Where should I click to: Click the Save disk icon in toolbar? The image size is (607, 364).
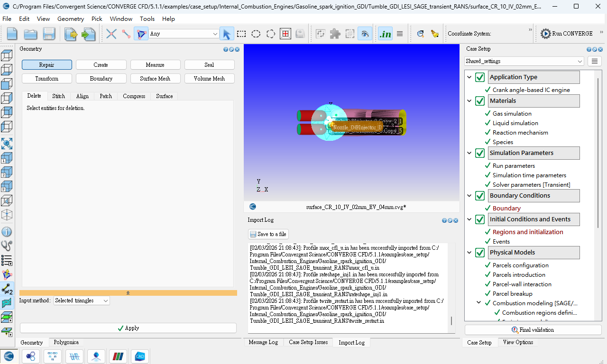pyautogui.click(x=49, y=34)
